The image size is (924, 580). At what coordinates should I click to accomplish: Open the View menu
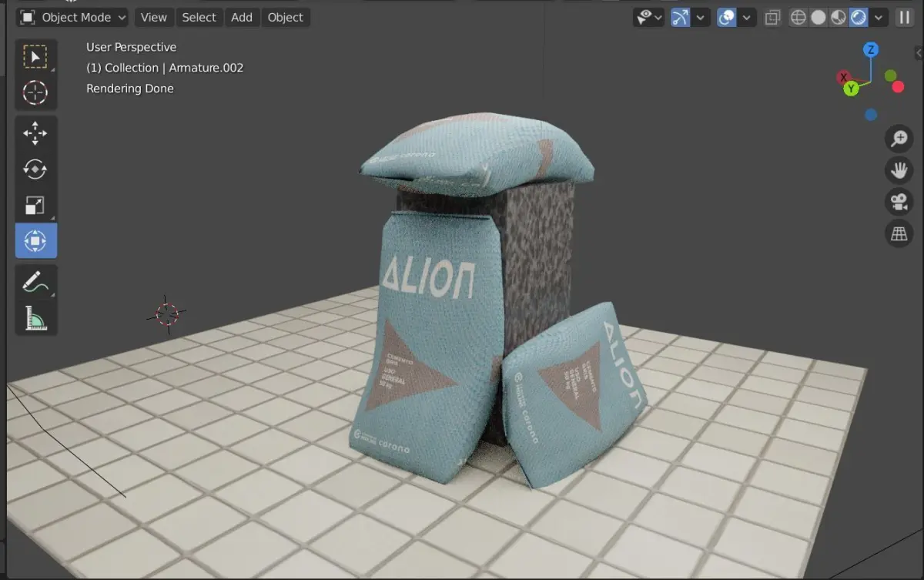point(153,17)
